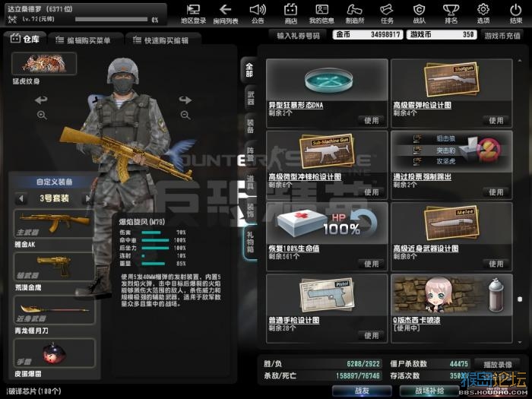
Task: Select the 皮蛋爆雷 grenade slot
Action: (54, 353)
